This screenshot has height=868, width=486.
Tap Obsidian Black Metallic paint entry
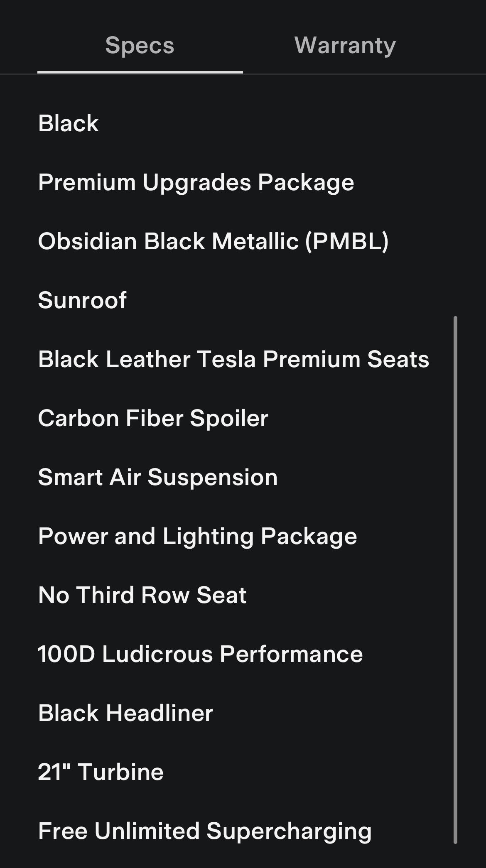point(213,241)
